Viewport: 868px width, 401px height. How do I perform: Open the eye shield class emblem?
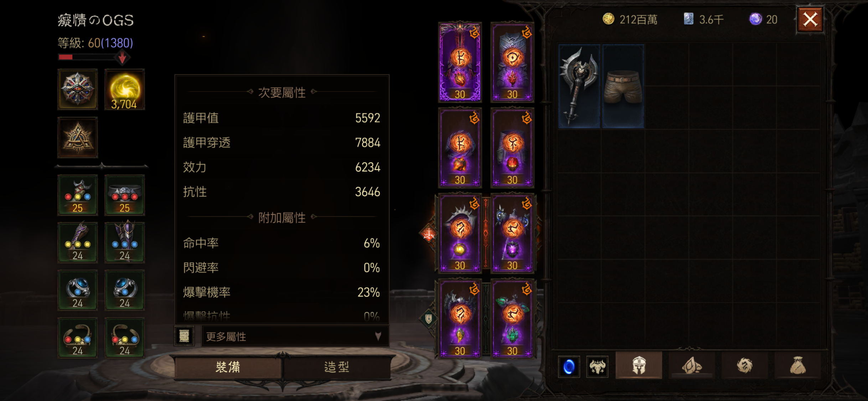click(78, 89)
